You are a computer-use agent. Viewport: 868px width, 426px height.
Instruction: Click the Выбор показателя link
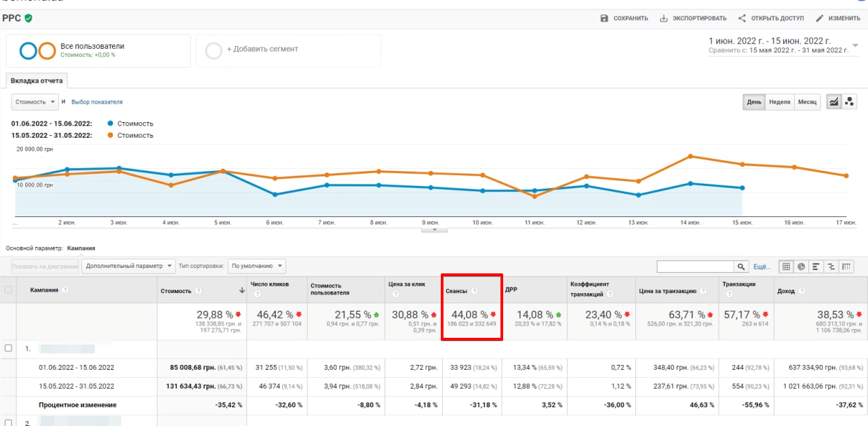click(x=97, y=102)
